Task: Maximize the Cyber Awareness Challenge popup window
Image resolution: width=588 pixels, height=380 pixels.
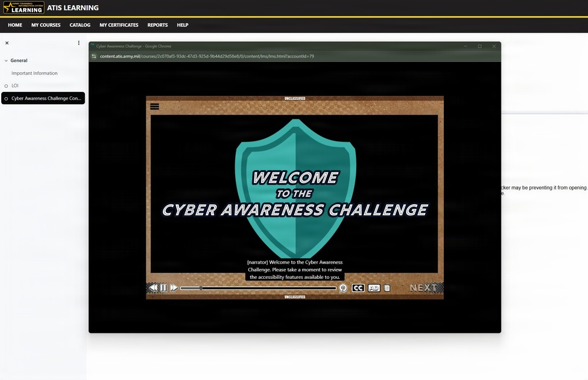Action: click(480, 46)
